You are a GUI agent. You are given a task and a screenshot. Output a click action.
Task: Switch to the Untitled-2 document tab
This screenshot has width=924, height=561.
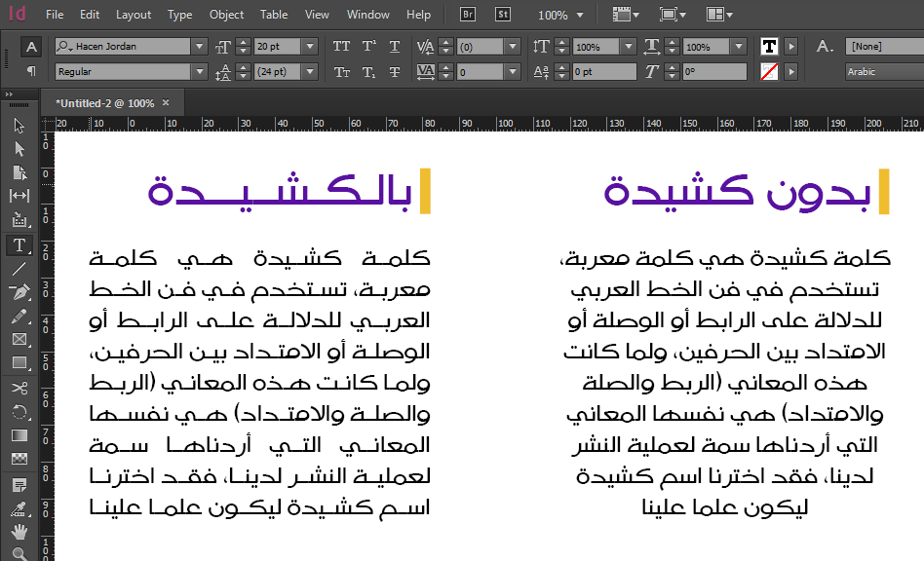point(105,103)
